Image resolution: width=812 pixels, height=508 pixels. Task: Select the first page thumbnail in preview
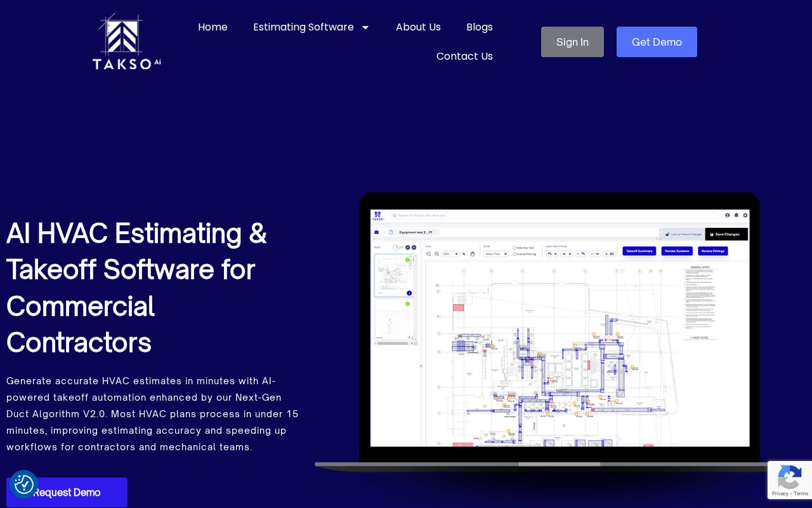click(x=393, y=275)
